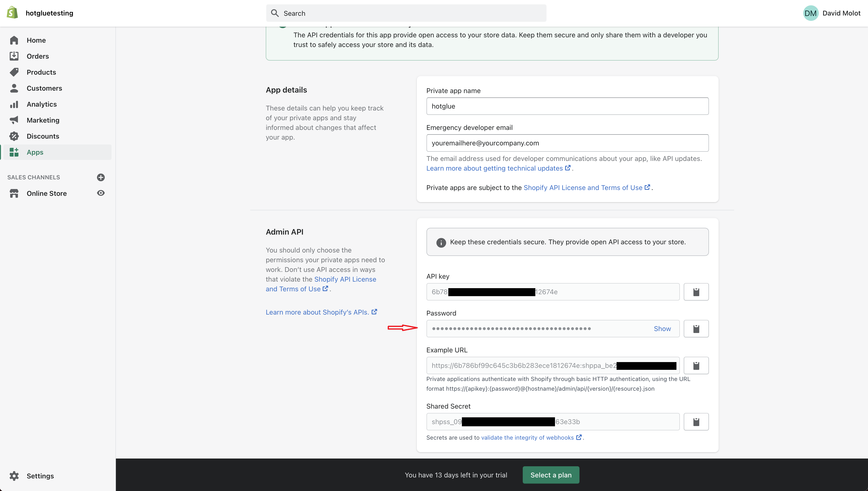Click the top Search bar

[406, 13]
